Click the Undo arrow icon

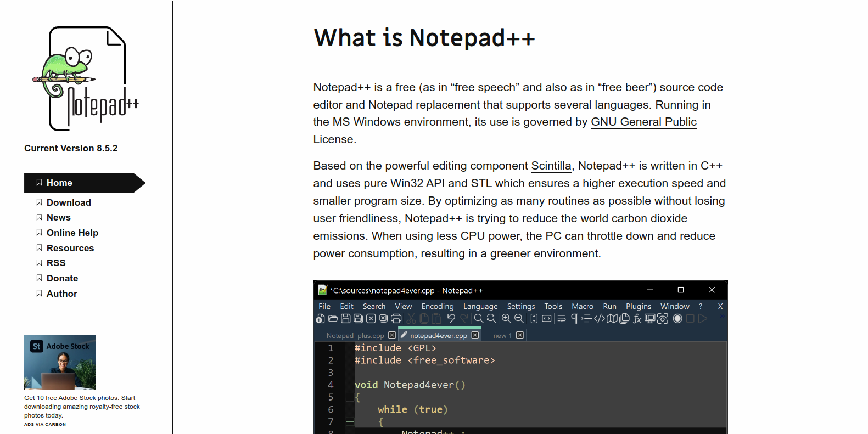(451, 318)
